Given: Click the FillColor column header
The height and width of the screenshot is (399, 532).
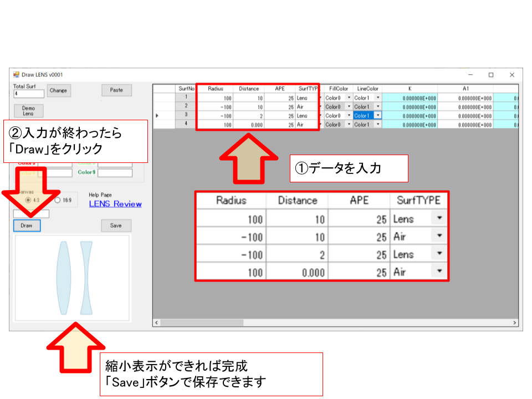Looking at the screenshot, I should coord(338,89).
